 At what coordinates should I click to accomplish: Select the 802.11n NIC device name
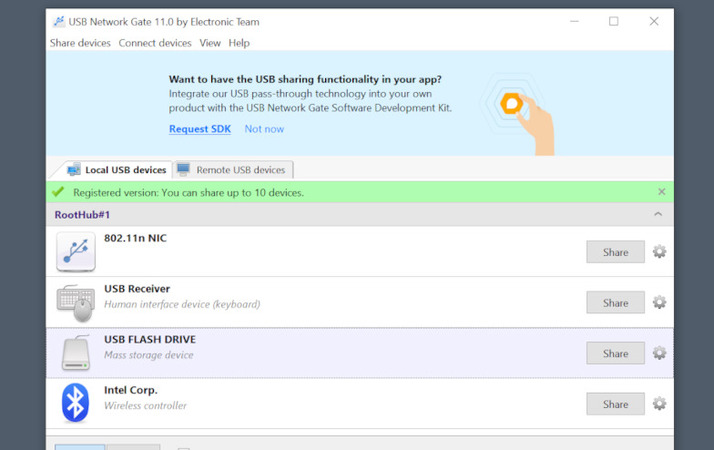(135, 238)
